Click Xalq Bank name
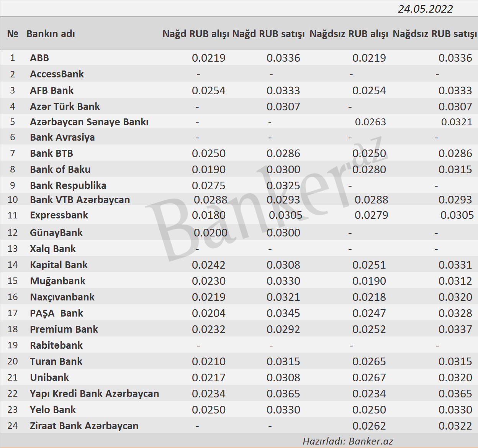This screenshot has width=478, height=448. coord(53,249)
